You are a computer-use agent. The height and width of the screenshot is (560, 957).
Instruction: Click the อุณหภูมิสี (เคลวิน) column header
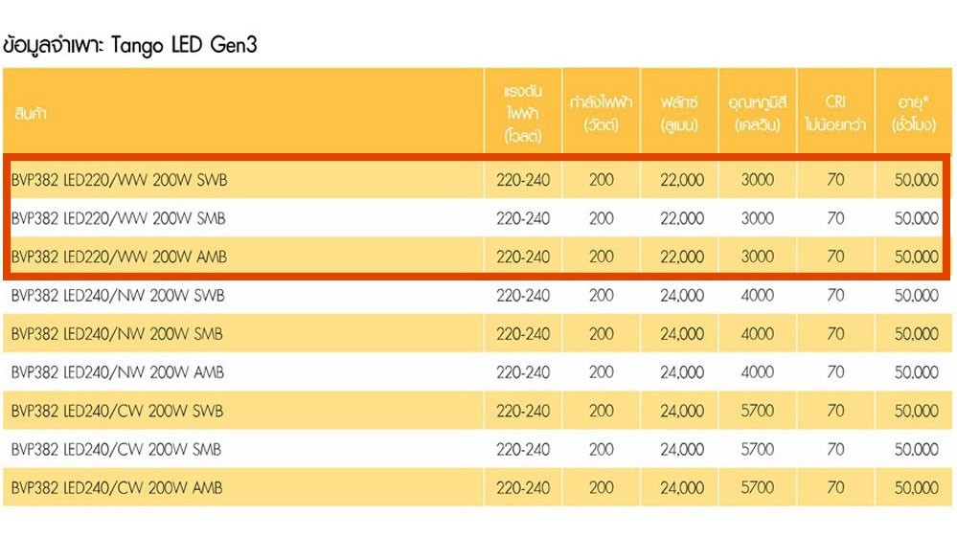(x=758, y=111)
